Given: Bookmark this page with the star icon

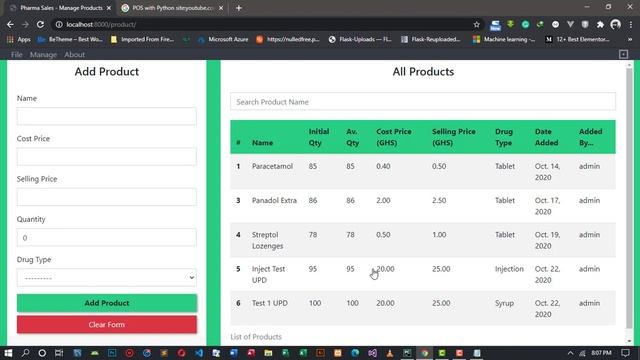Looking at the screenshot, I should click(476, 24).
